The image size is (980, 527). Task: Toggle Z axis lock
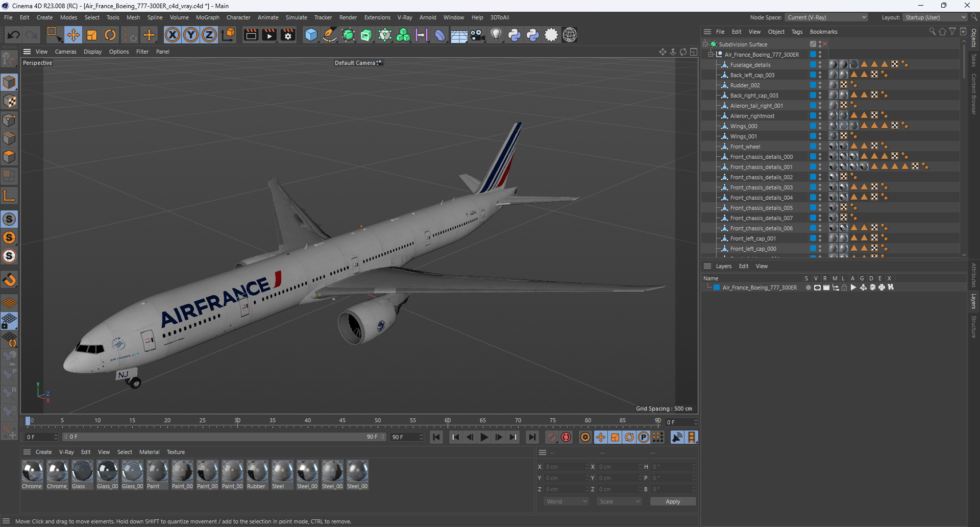coord(209,35)
